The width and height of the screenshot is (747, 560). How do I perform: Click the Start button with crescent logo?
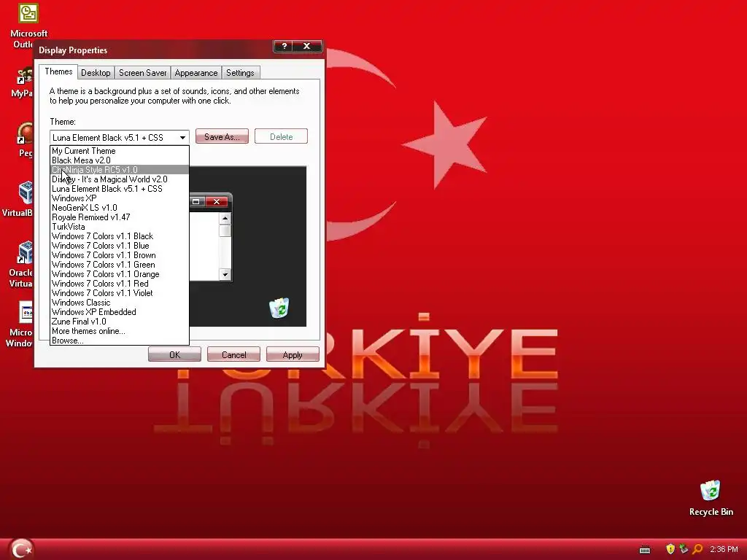tap(21, 549)
